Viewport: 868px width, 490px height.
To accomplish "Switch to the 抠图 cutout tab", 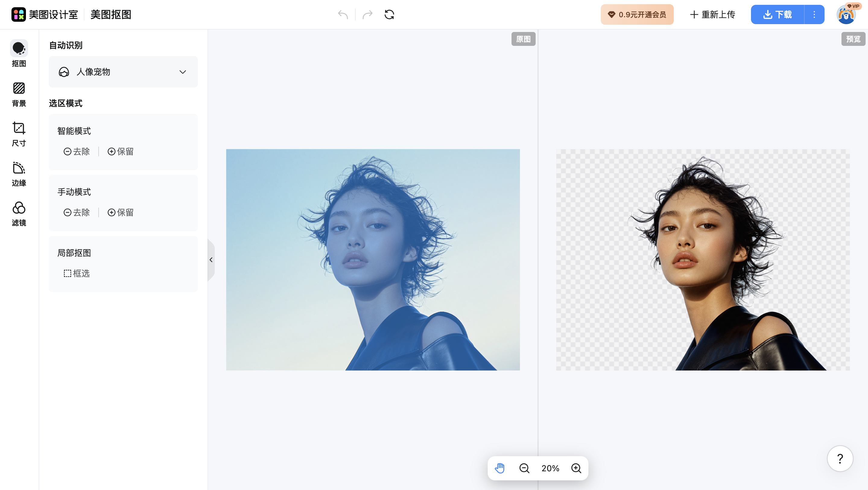I will click(x=19, y=54).
